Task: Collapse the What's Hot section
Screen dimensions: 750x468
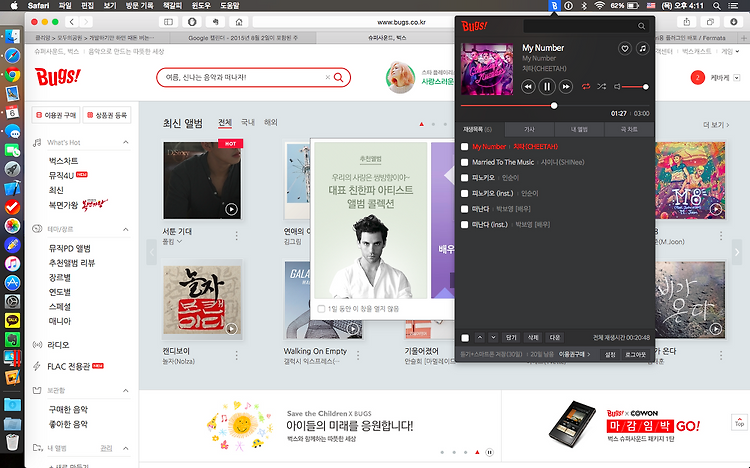Action: tap(125, 142)
